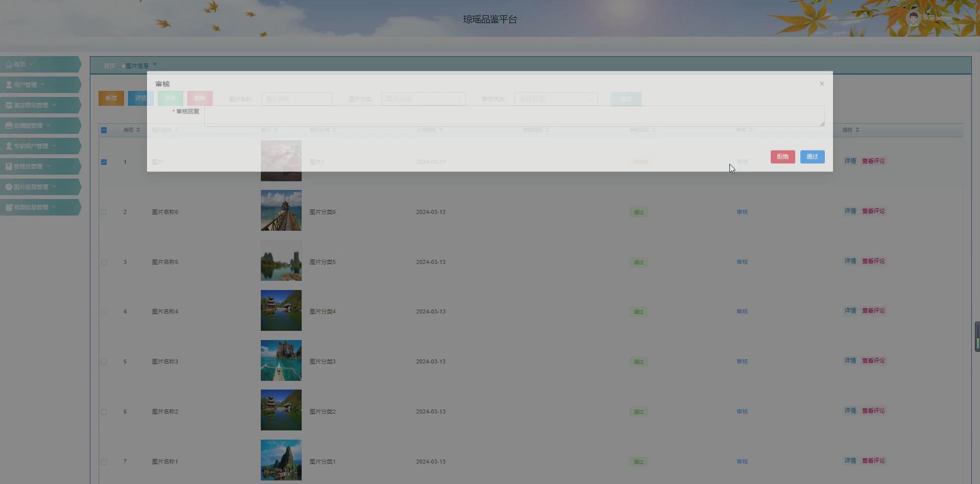This screenshot has width=980, height=484.
Task: Expand the 首页 chevron in sidebar
Action: (x=31, y=64)
